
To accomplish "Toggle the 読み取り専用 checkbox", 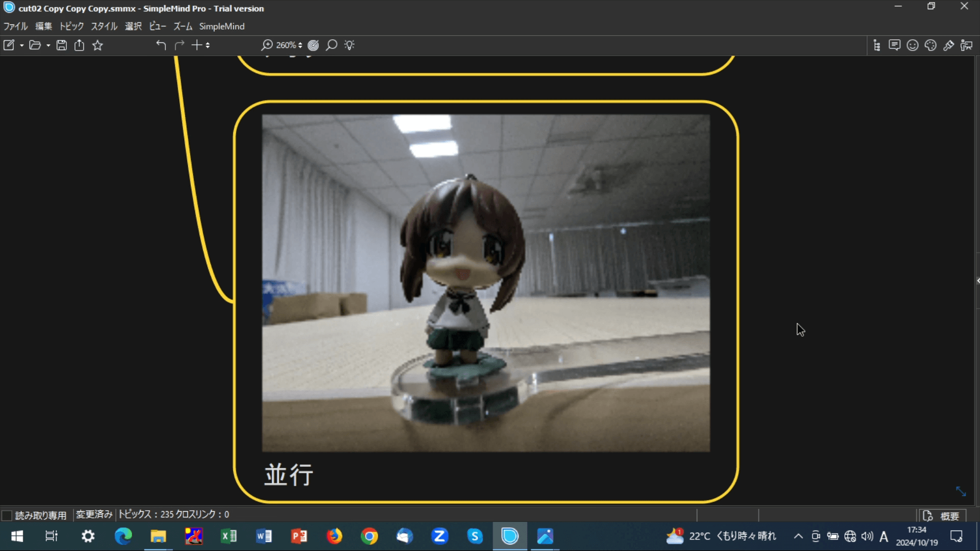I will click(x=7, y=515).
